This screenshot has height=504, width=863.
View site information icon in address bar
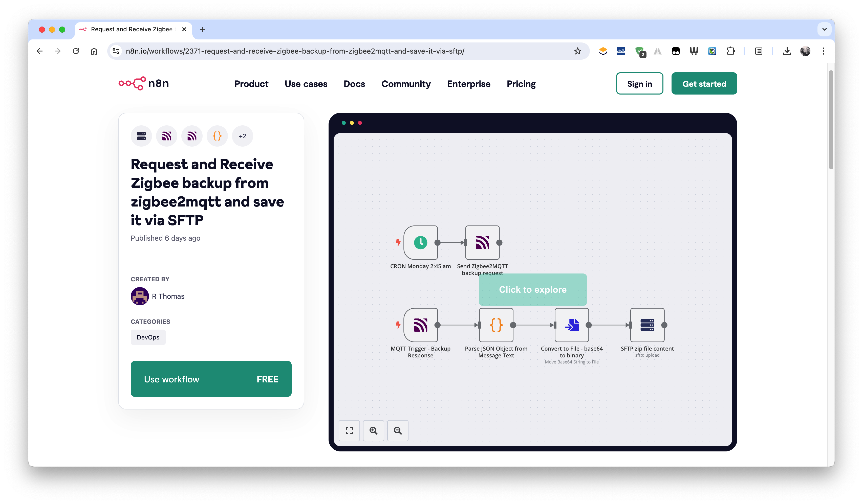tap(116, 51)
